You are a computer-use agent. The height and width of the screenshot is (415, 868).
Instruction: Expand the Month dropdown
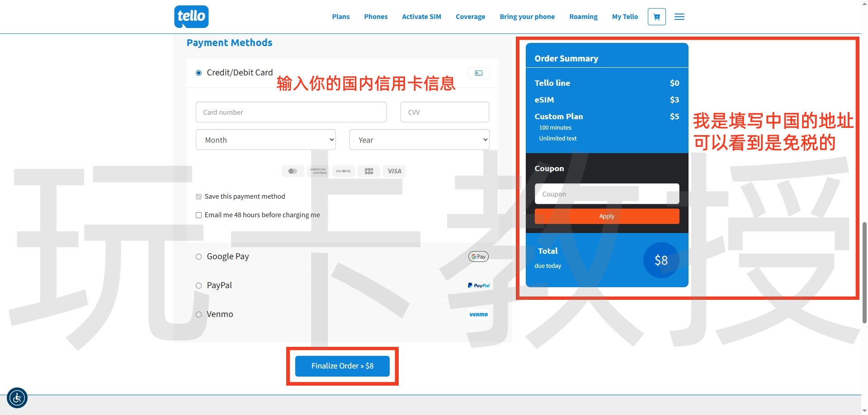[265, 140]
